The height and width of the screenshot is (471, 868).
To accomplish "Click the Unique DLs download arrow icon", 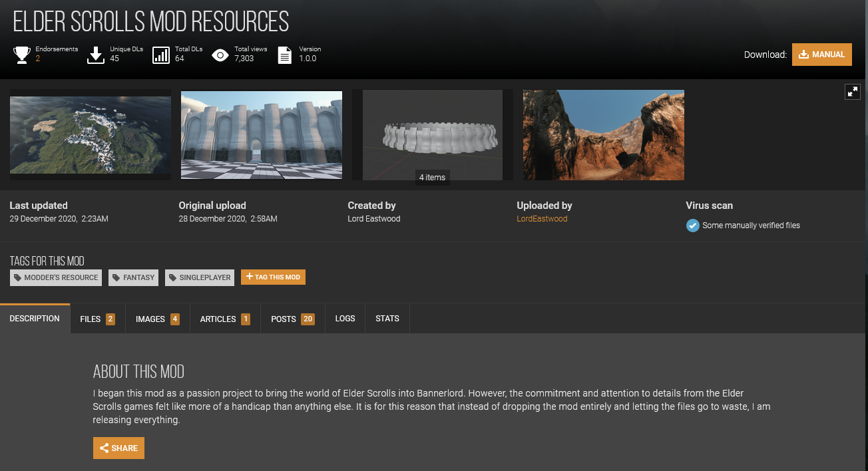I will coord(96,55).
